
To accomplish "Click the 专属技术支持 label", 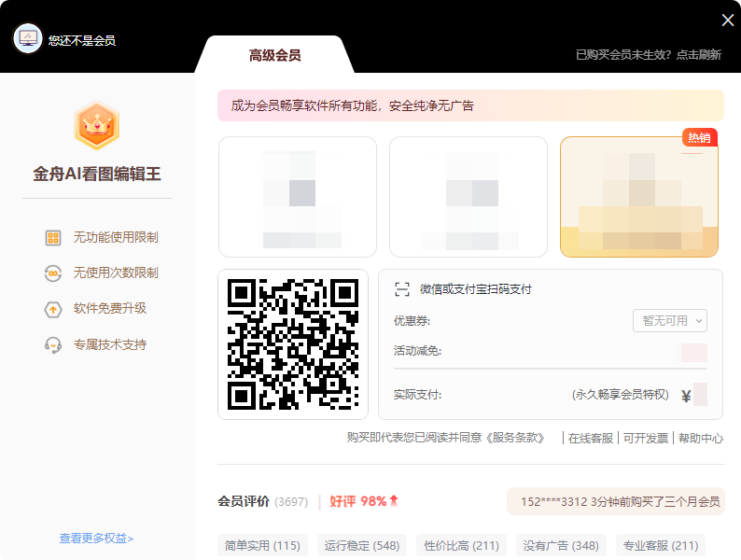I will coord(109,344).
